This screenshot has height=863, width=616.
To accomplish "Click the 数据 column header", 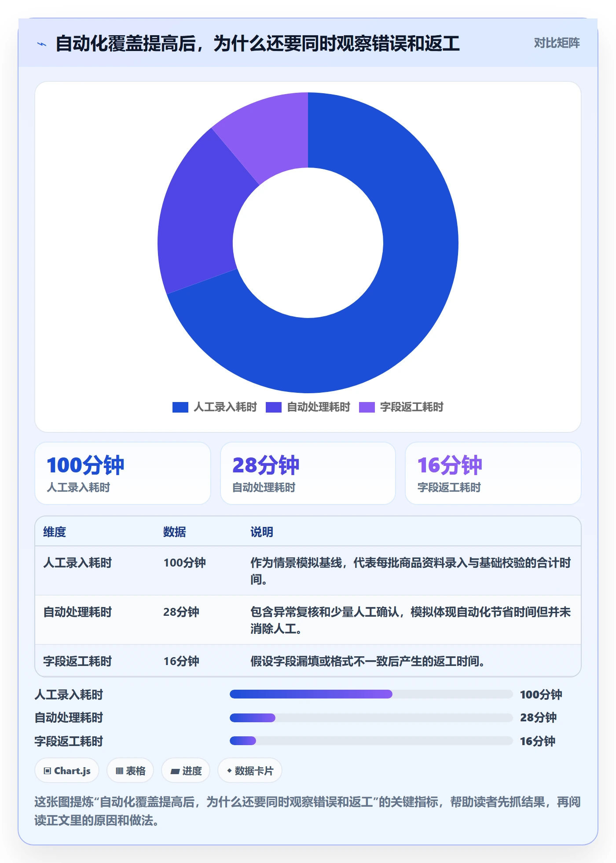I will coord(175,532).
